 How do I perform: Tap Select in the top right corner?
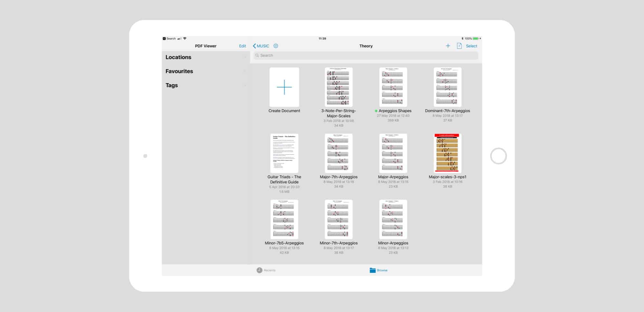click(471, 46)
